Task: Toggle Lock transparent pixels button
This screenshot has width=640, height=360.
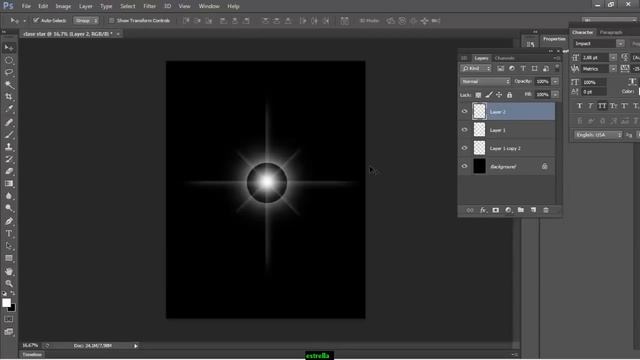Action: click(x=478, y=95)
